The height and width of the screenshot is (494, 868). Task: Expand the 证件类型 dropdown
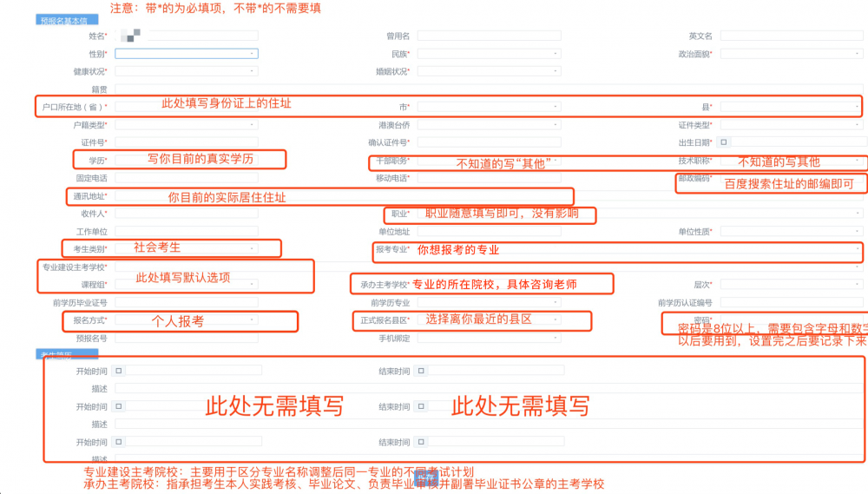[792, 125]
